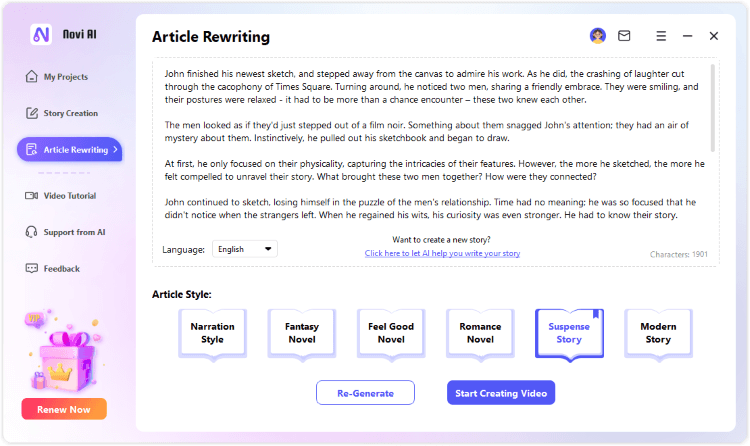The width and height of the screenshot is (750, 446).
Task: Click the Characters: 1901 counter
Action: pyautogui.click(x=678, y=254)
